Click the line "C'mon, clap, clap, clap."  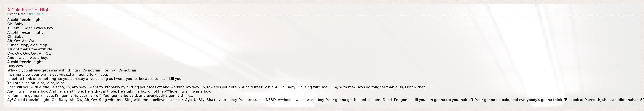click(27, 45)
